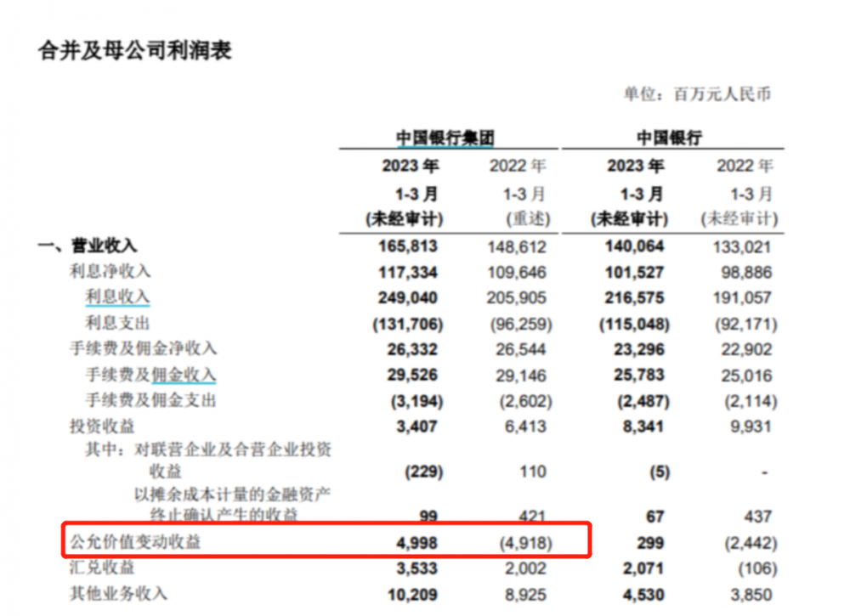Select the 手续费及佣金净收入 row label
The height and width of the screenshot is (616, 850).
(143, 348)
